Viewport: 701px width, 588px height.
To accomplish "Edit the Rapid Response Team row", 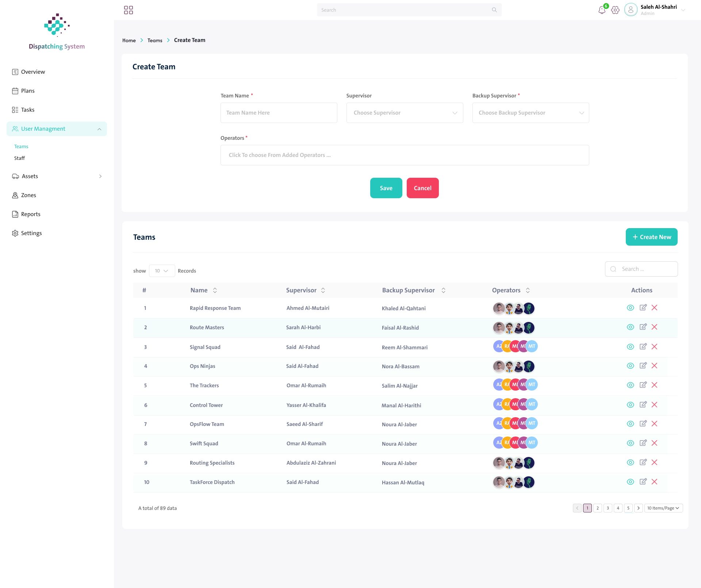I will coord(643,308).
